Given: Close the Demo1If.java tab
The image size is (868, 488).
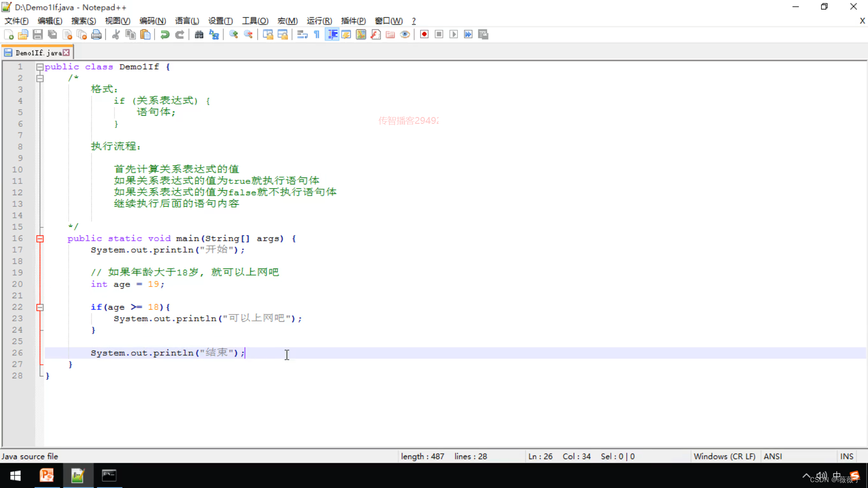Looking at the screenshot, I should (x=66, y=52).
